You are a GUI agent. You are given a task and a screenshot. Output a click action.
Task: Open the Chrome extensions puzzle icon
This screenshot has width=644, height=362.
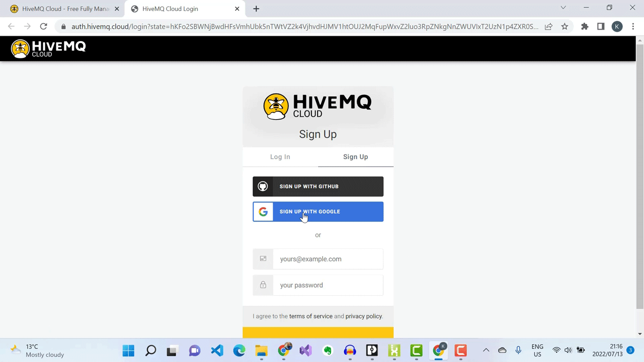pyautogui.click(x=585, y=27)
